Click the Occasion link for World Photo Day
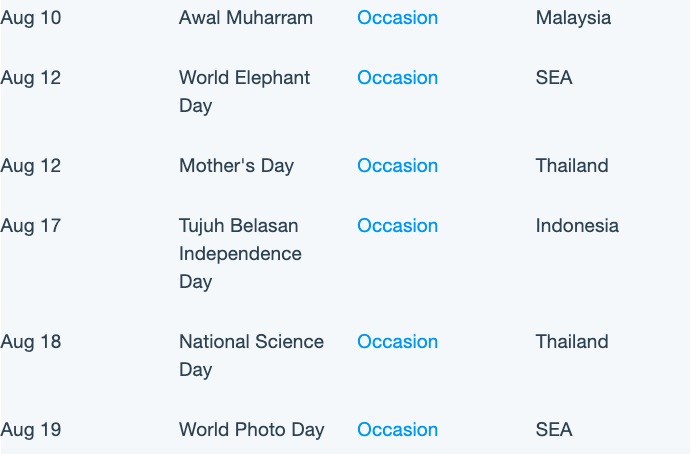Screen dimensions: 692x454 tap(397, 430)
